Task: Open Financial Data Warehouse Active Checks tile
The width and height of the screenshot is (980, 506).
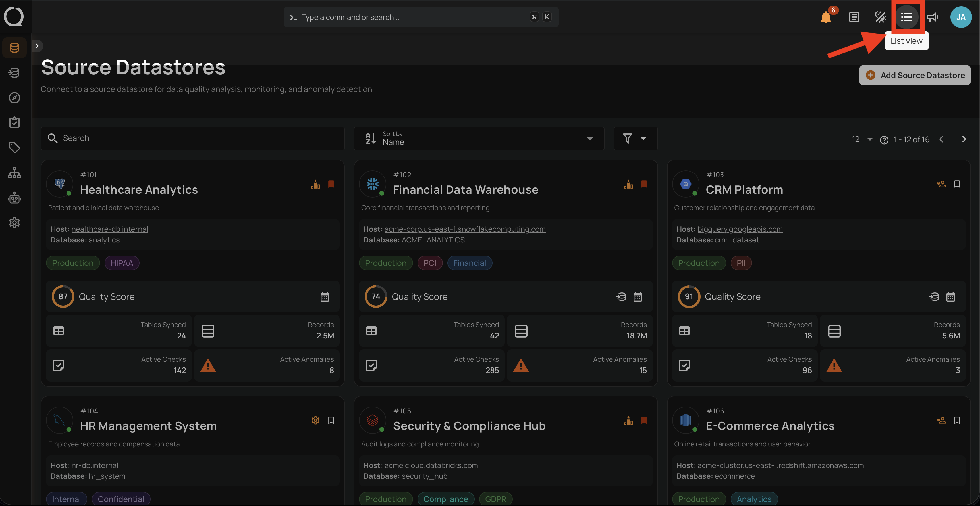Action: click(431, 365)
